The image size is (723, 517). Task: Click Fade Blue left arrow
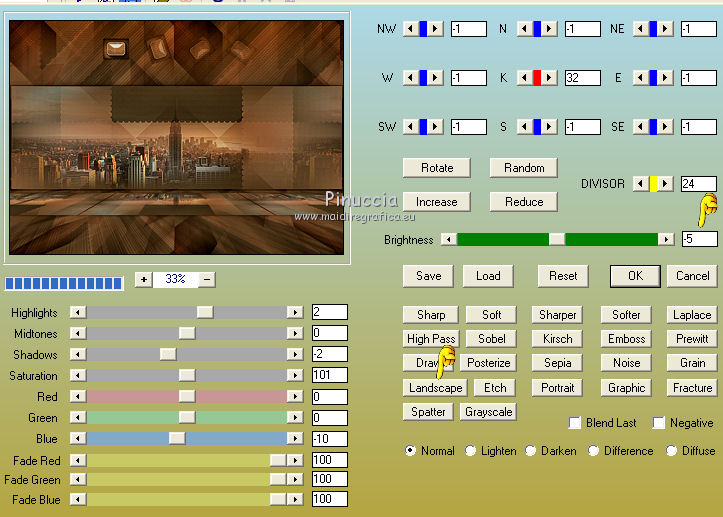[78, 499]
